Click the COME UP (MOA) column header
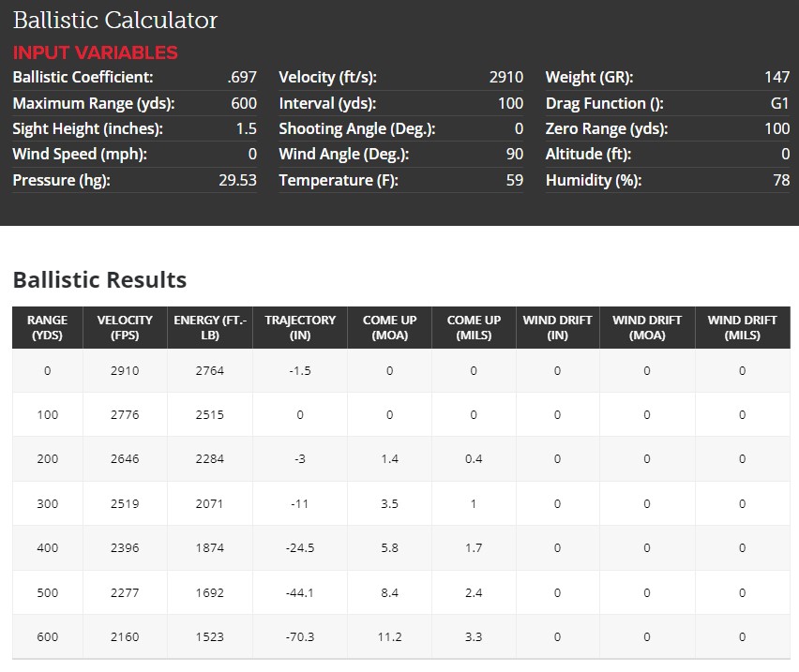 click(x=390, y=327)
